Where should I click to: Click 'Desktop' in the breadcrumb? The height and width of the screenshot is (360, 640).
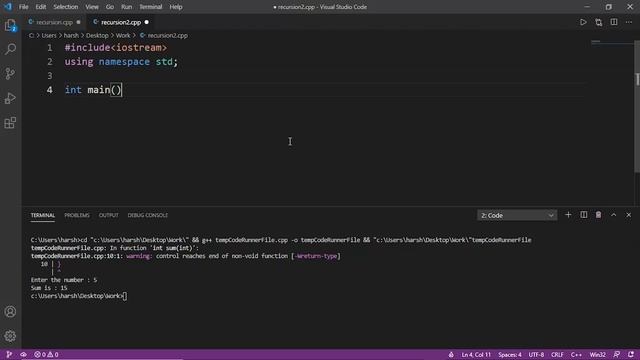97,36
